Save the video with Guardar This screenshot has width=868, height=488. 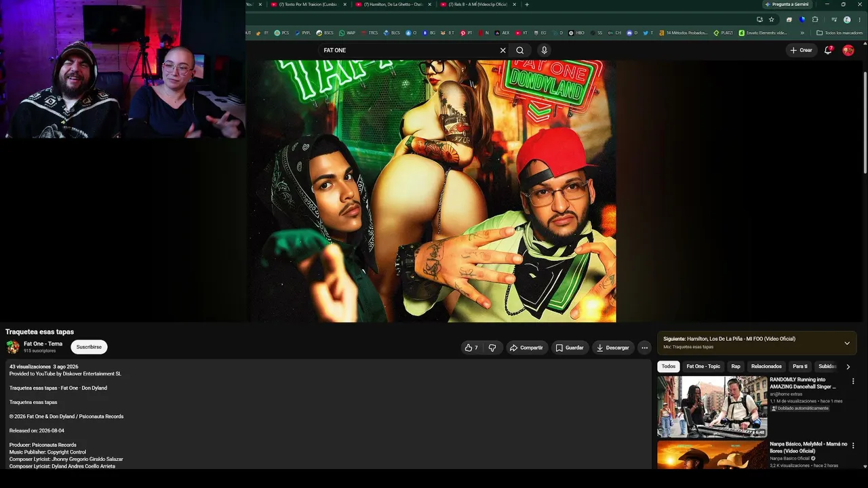[x=570, y=348]
